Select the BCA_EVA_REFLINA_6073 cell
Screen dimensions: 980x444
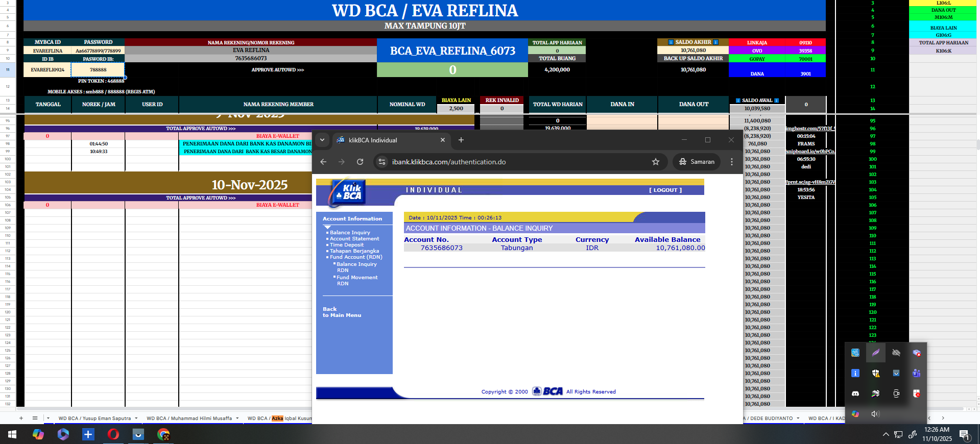[452, 51]
